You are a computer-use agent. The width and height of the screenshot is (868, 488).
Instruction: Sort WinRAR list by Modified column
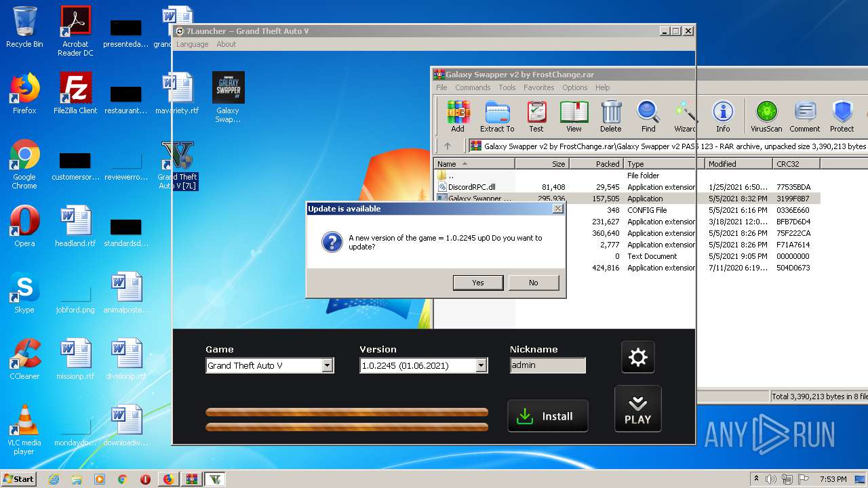[738, 164]
